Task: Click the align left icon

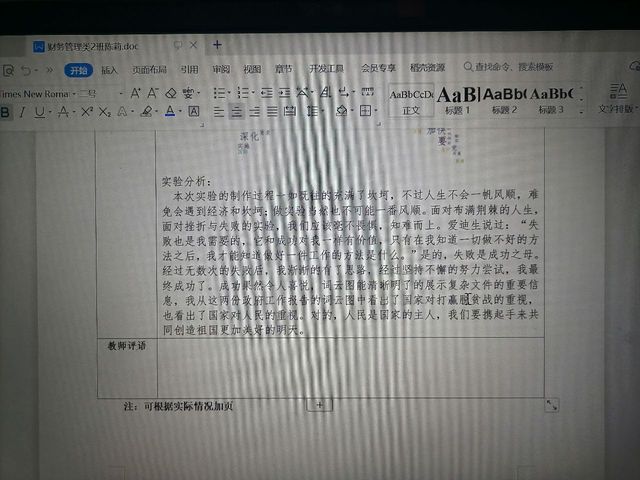Action: pos(218,111)
